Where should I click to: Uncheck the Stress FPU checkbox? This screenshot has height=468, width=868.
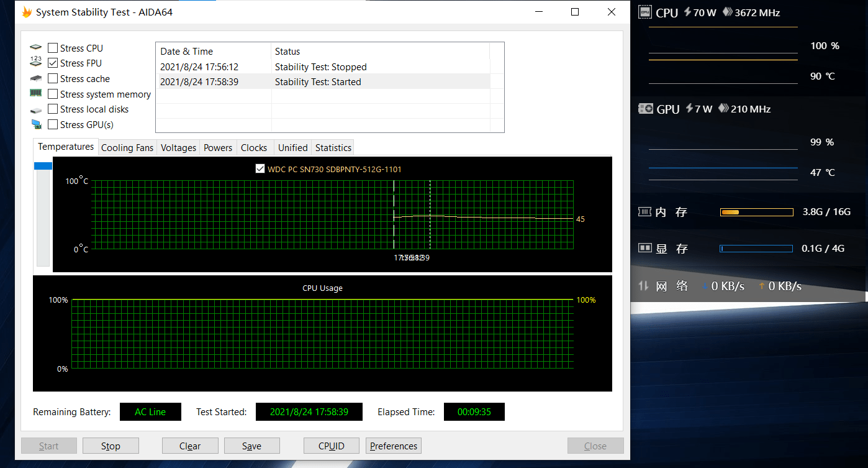53,63
